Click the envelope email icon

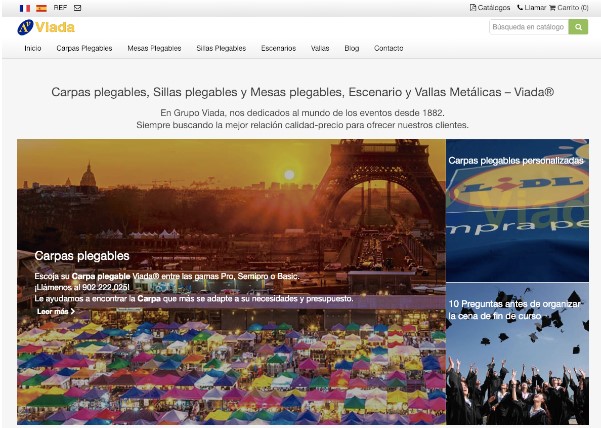78,7
